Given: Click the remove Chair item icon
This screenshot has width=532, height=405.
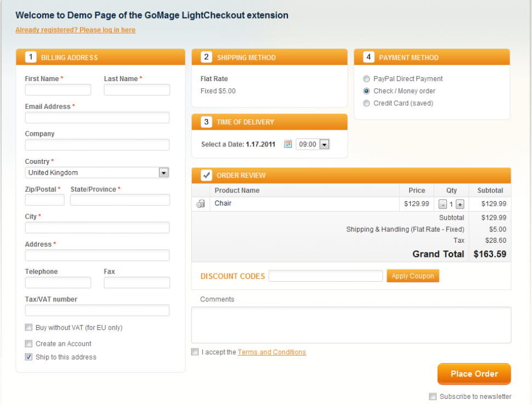Looking at the screenshot, I should (x=201, y=204).
